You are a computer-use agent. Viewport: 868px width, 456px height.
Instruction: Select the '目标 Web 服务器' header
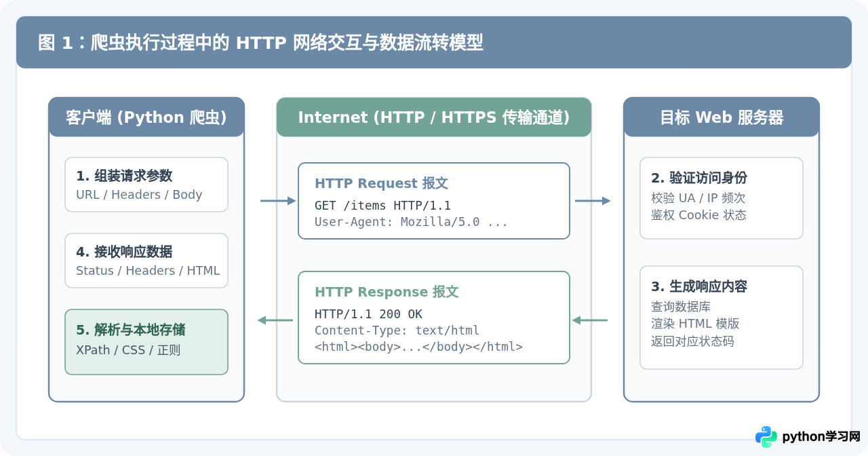point(722,117)
